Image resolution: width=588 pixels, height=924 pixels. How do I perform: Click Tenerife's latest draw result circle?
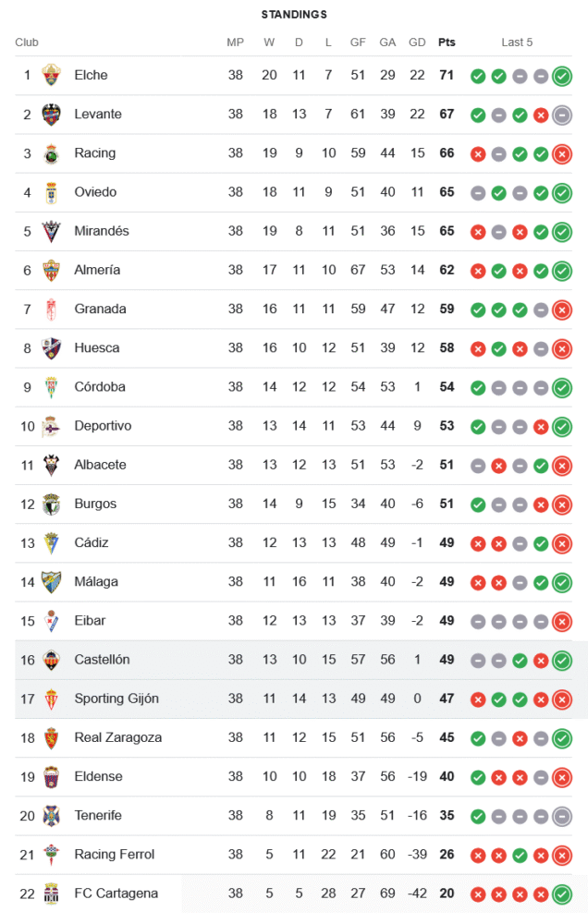561,816
